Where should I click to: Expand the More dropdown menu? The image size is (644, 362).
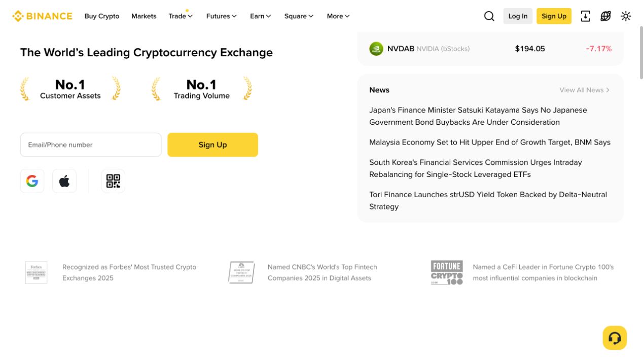[338, 16]
